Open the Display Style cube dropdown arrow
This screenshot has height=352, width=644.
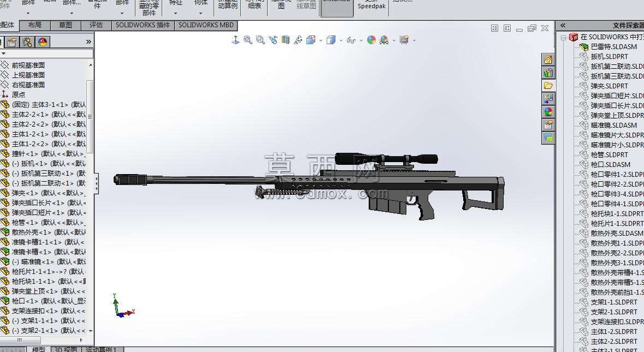(x=341, y=40)
